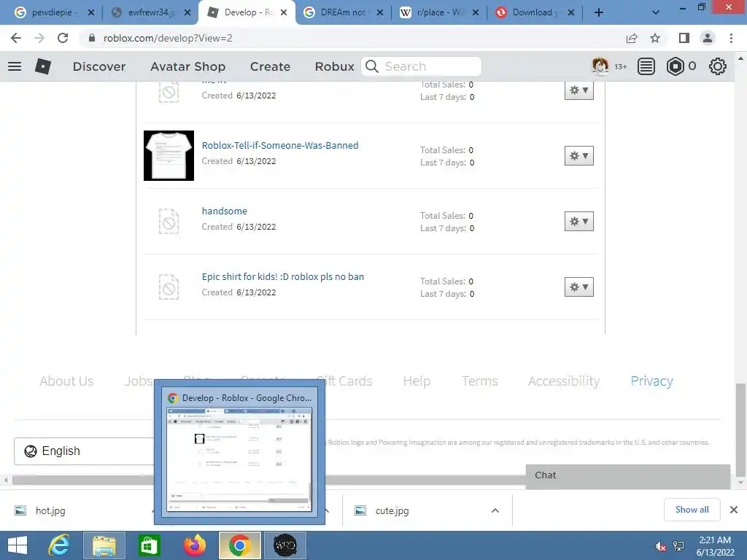Close the downloads bar

734,510
